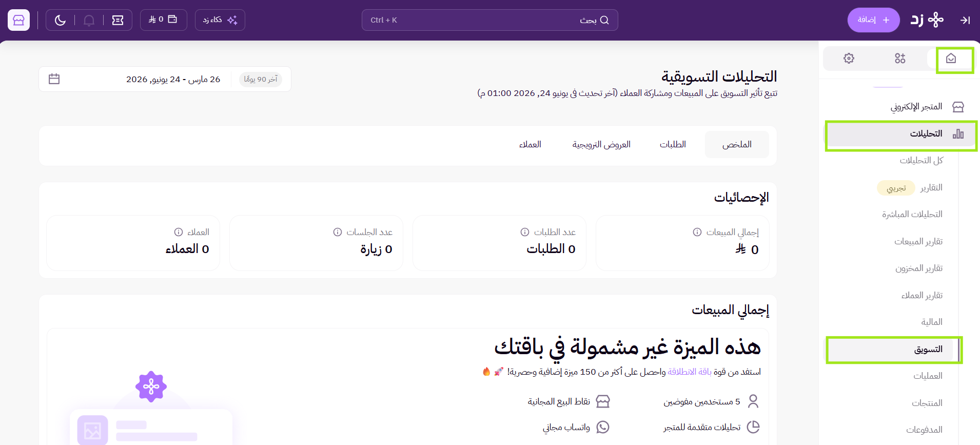Click the calendar icon in date picker
980x445 pixels.
click(54, 79)
